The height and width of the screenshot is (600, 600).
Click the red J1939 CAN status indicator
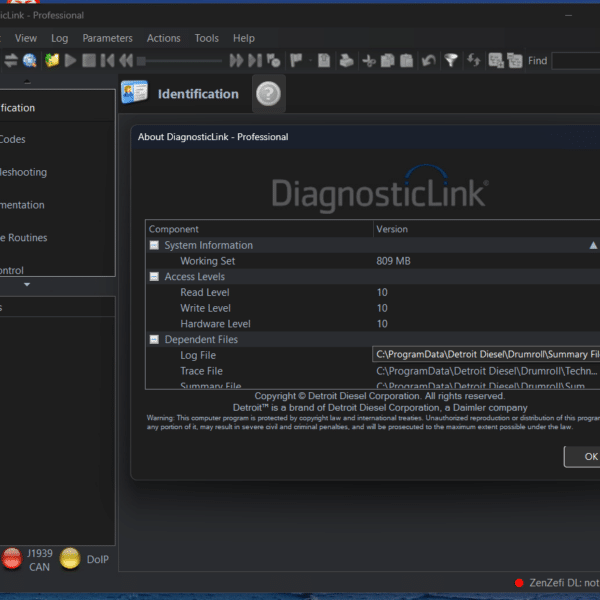12,559
